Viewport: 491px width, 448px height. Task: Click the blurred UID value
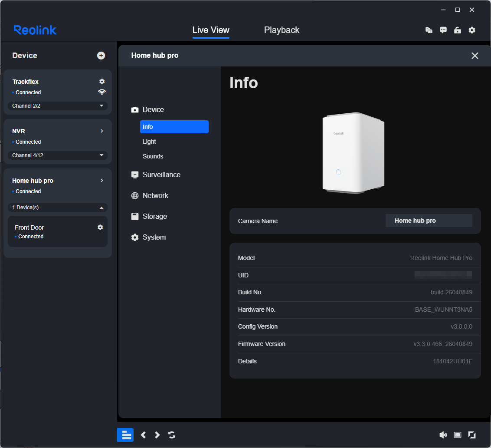click(443, 275)
